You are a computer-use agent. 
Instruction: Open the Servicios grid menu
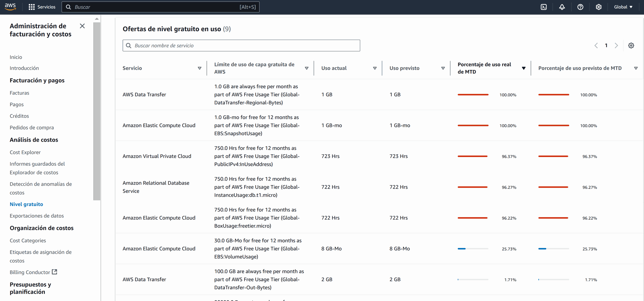tap(42, 7)
